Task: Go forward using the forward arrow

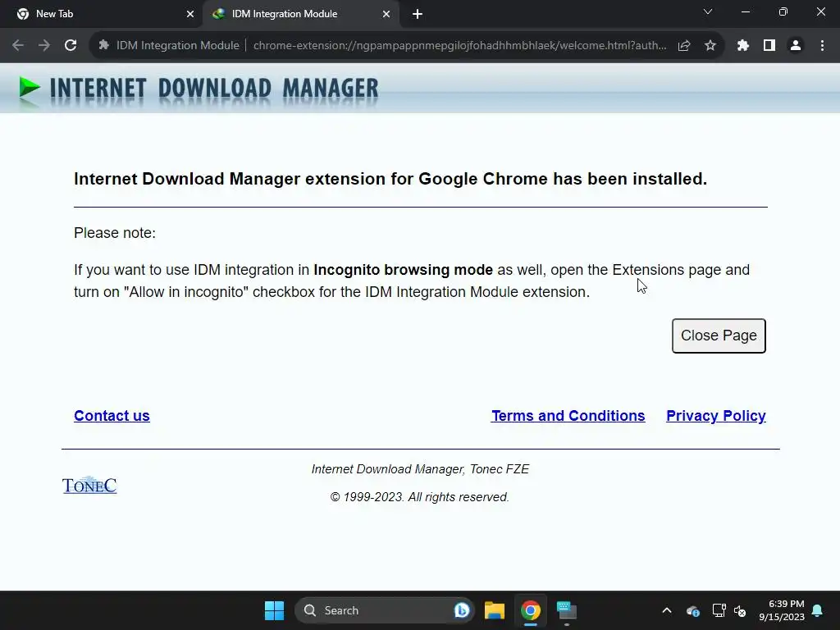Action: (44, 46)
